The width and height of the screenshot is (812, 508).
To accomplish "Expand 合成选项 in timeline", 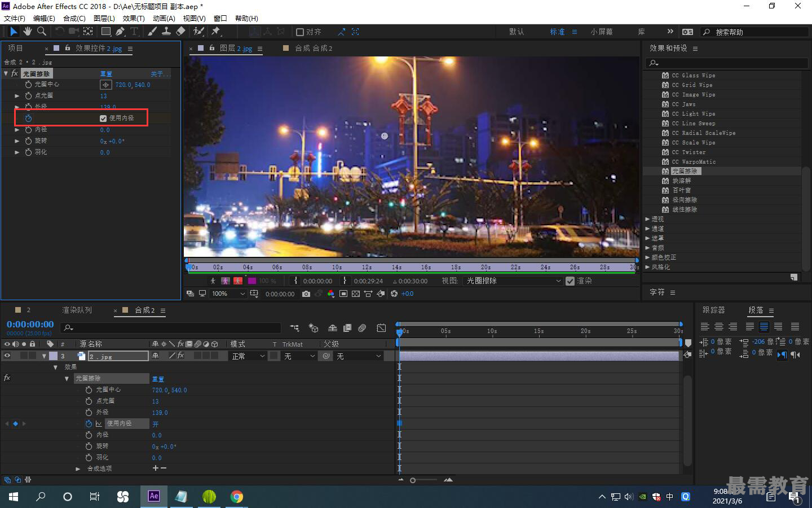I will click(78, 468).
